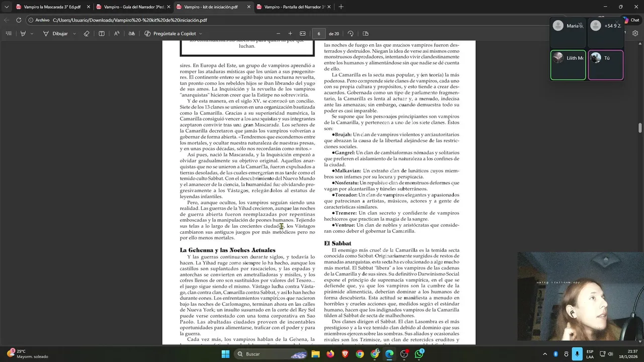Image resolution: width=644 pixels, height=362 pixels.
Task: Expand the Dibujar options arrow
Action: tap(74, 34)
